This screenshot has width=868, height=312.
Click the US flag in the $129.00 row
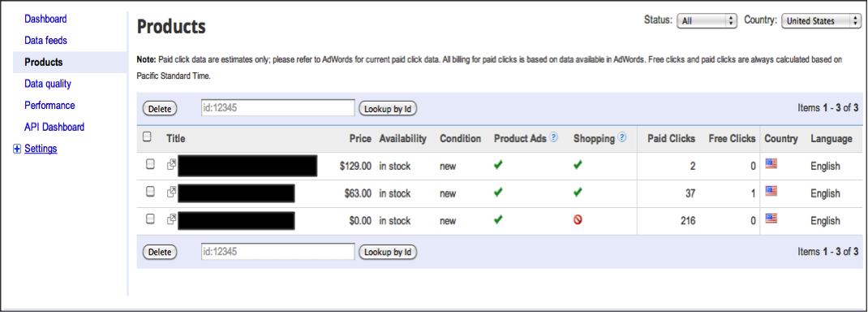pos(771,163)
